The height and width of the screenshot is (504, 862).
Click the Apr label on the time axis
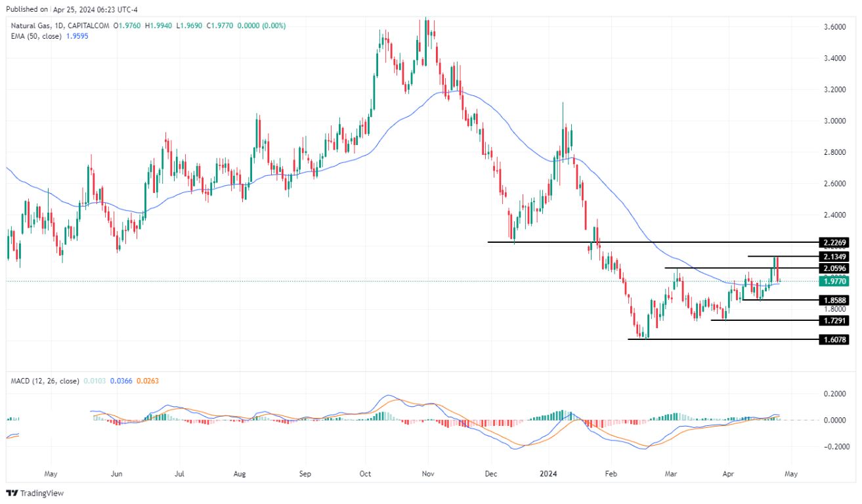point(728,473)
